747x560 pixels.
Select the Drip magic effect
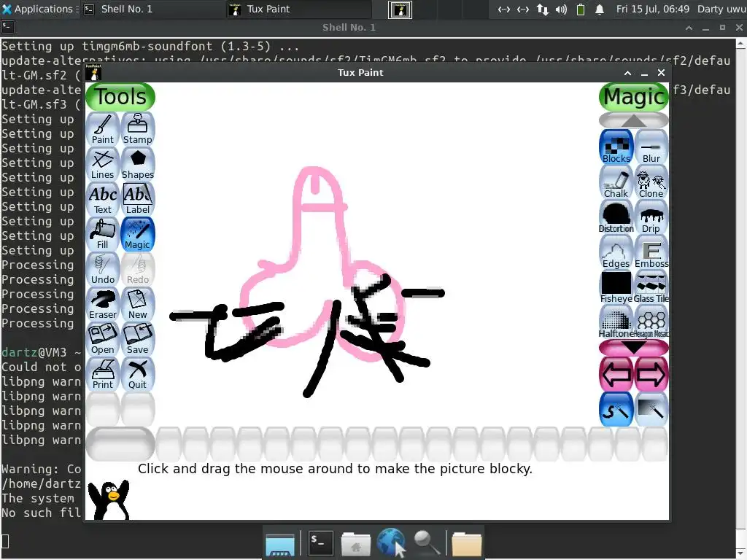coord(651,217)
